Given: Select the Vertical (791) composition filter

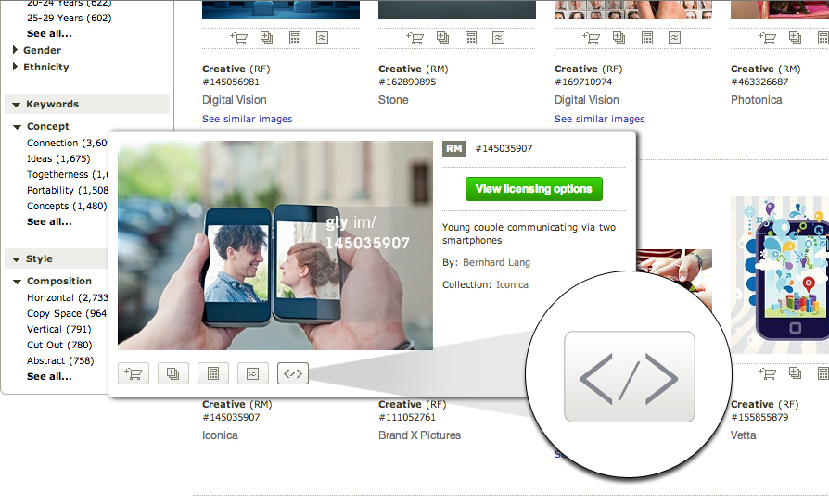Looking at the screenshot, I should [59, 329].
